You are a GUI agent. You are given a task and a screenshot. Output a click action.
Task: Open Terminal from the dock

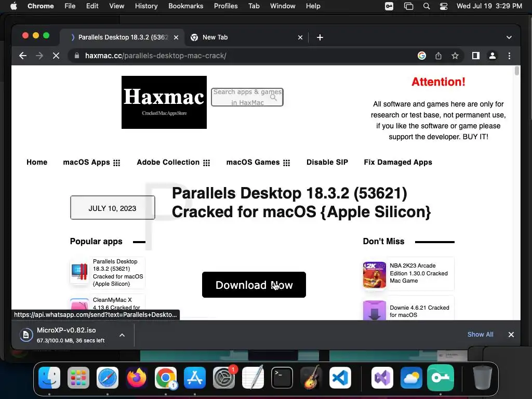coord(282,378)
